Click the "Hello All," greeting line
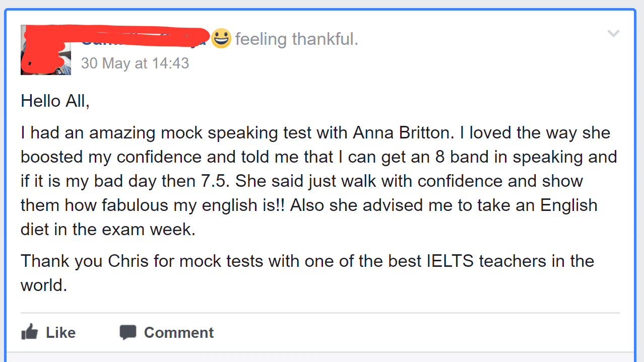Viewport: 644px width, 362px height. [x=55, y=101]
